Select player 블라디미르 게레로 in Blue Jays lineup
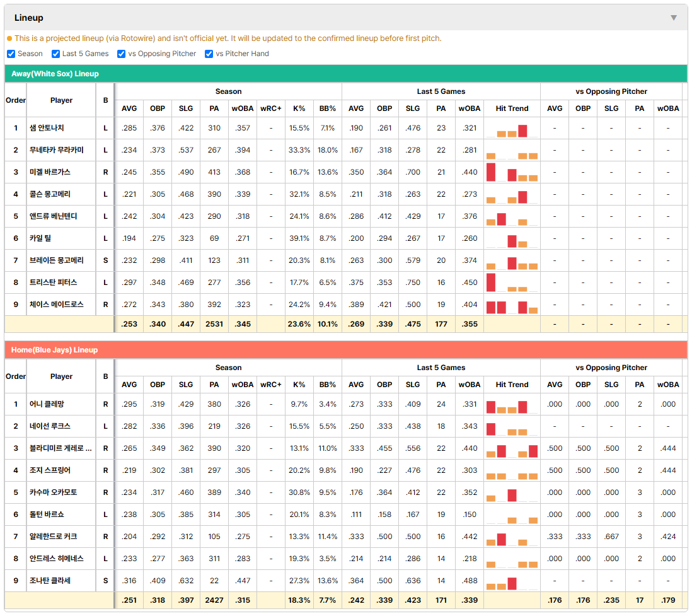 (x=61, y=448)
